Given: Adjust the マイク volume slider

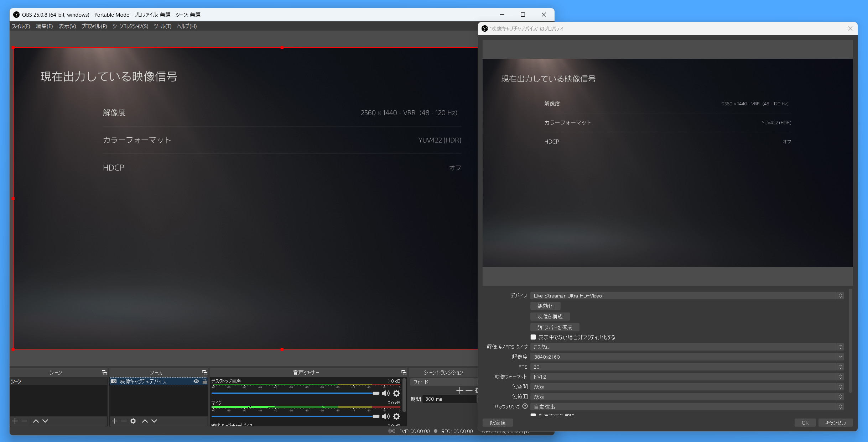Looking at the screenshot, I should (295, 416).
